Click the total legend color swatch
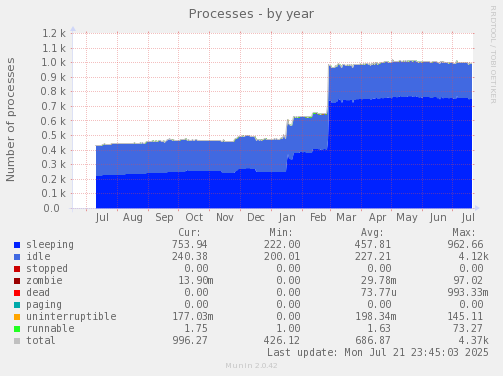 click(17, 341)
